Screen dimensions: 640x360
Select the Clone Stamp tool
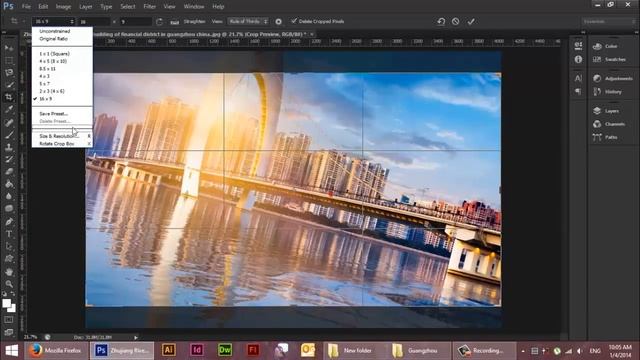9,147
